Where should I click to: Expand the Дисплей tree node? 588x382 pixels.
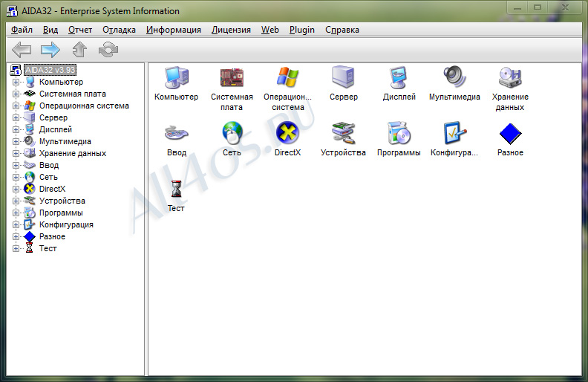pos(16,129)
